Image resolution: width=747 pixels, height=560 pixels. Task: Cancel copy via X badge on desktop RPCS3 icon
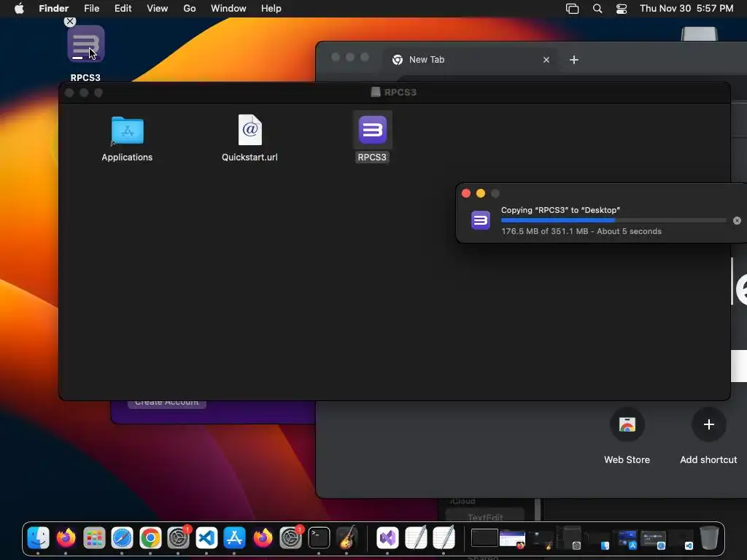point(70,21)
